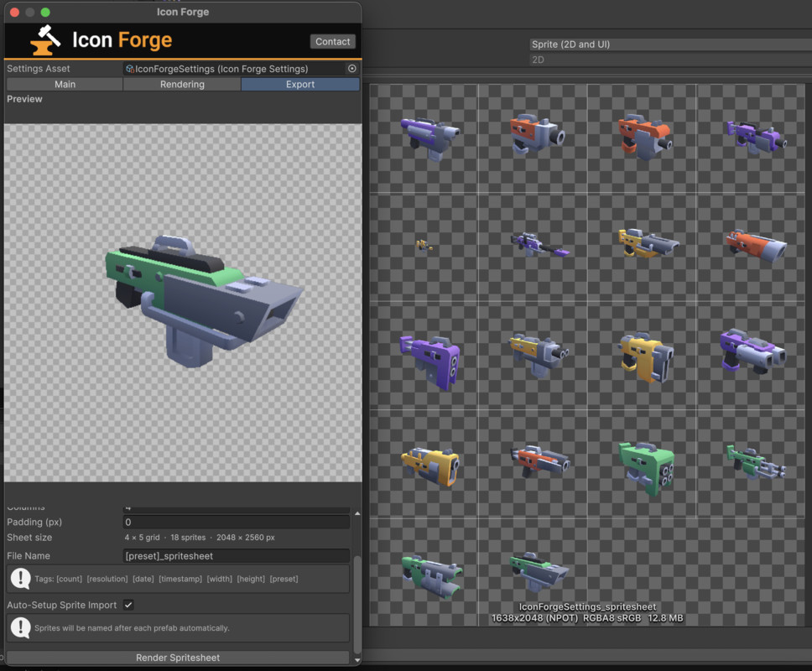
Task: Click the Auto-Setup Sprite Import label
Action: (x=61, y=605)
